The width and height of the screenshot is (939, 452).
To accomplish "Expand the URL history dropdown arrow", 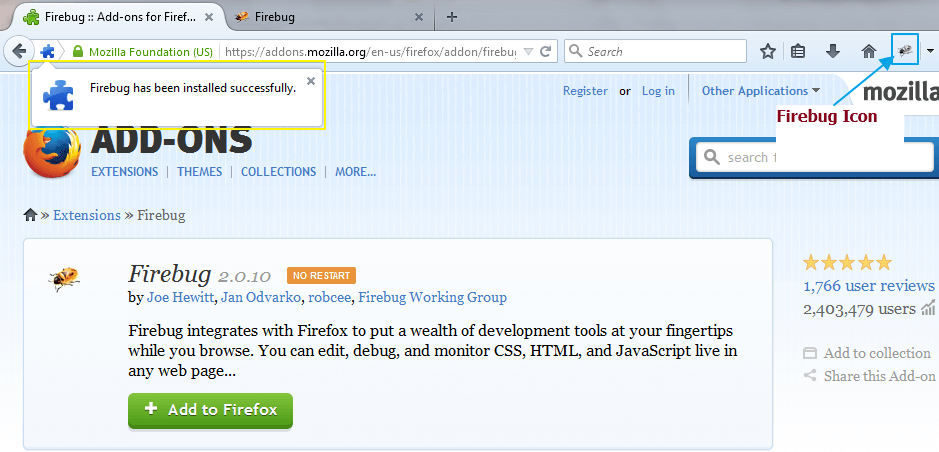I will [x=528, y=51].
